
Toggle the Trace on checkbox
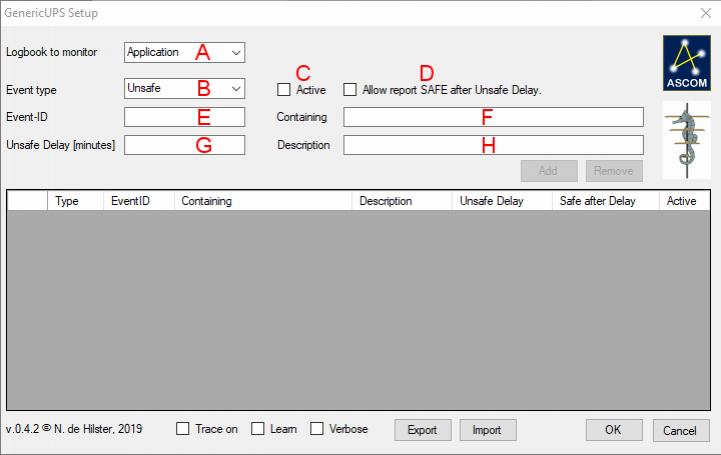coord(182,429)
